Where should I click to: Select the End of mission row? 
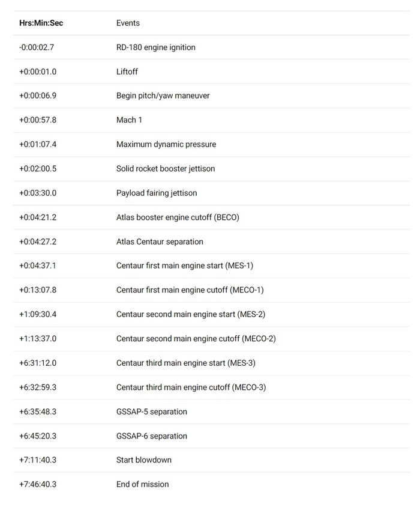pyautogui.click(x=142, y=484)
